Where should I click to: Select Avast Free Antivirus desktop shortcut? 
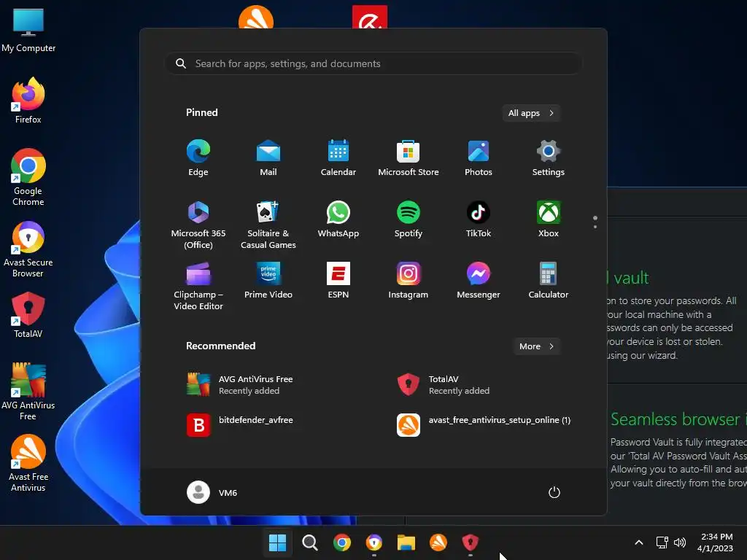coord(28,463)
